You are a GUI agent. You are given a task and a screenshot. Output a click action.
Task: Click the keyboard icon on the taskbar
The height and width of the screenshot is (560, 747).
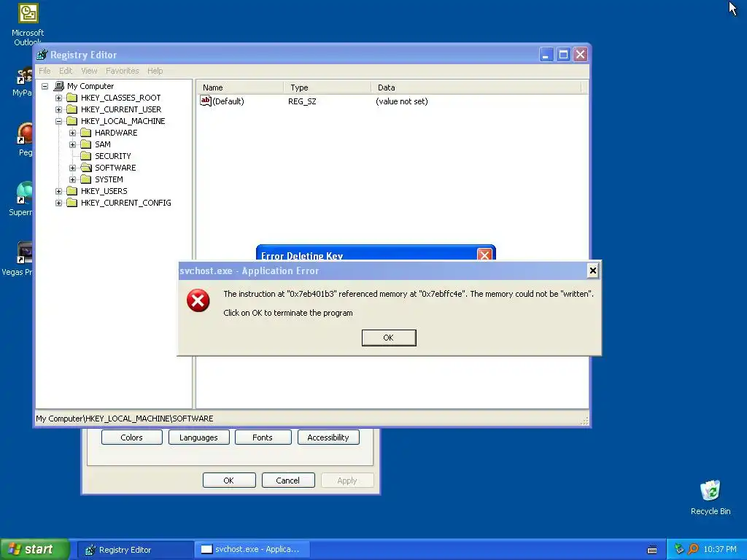[x=652, y=550]
